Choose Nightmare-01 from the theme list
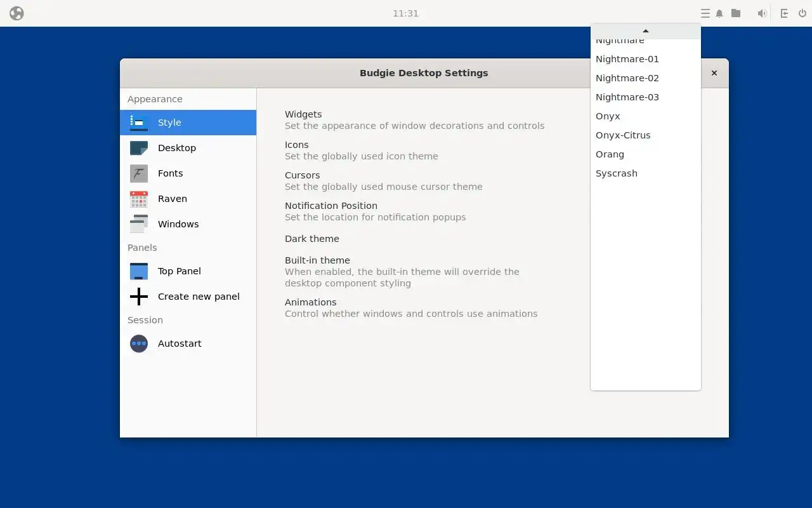Viewport: 812px width, 508px height. tap(646, 59)
